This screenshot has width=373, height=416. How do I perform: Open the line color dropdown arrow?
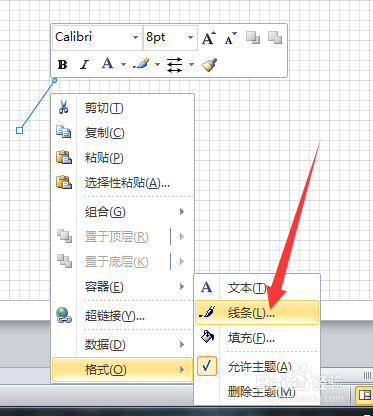[x=157, y=64]
